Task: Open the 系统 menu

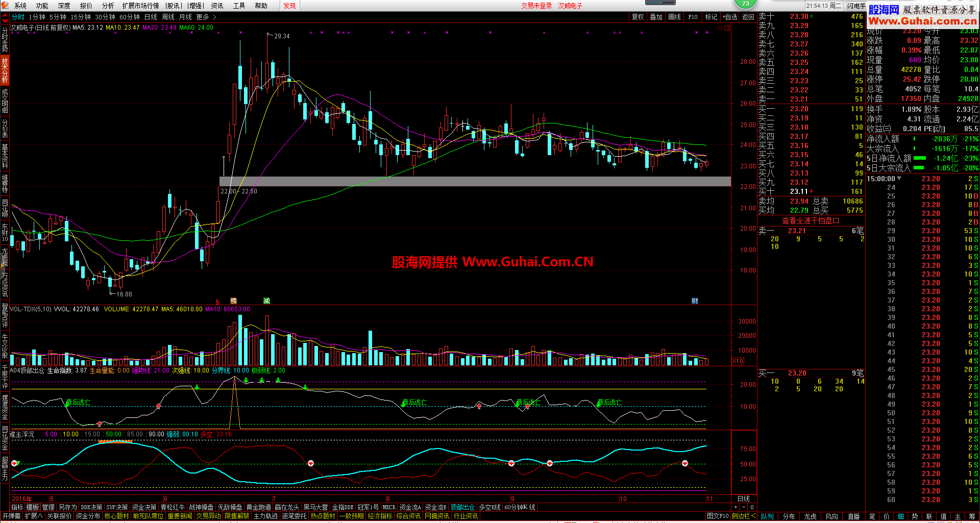Action: pos(20,6)
